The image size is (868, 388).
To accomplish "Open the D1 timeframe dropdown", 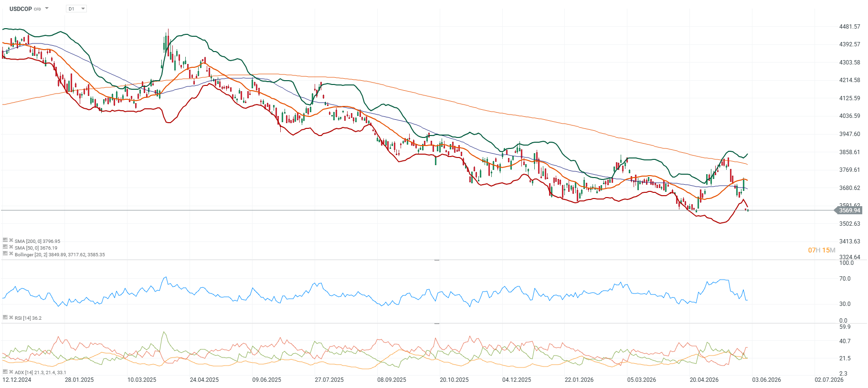I will click(76, 9).
